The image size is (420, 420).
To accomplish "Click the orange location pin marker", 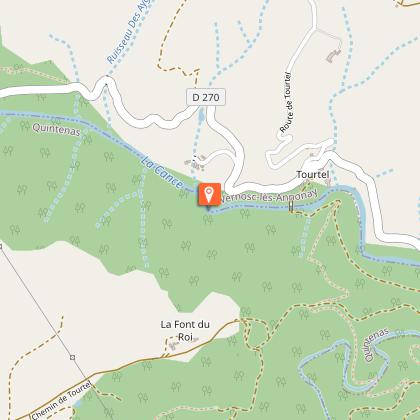I will click(209, 194).
